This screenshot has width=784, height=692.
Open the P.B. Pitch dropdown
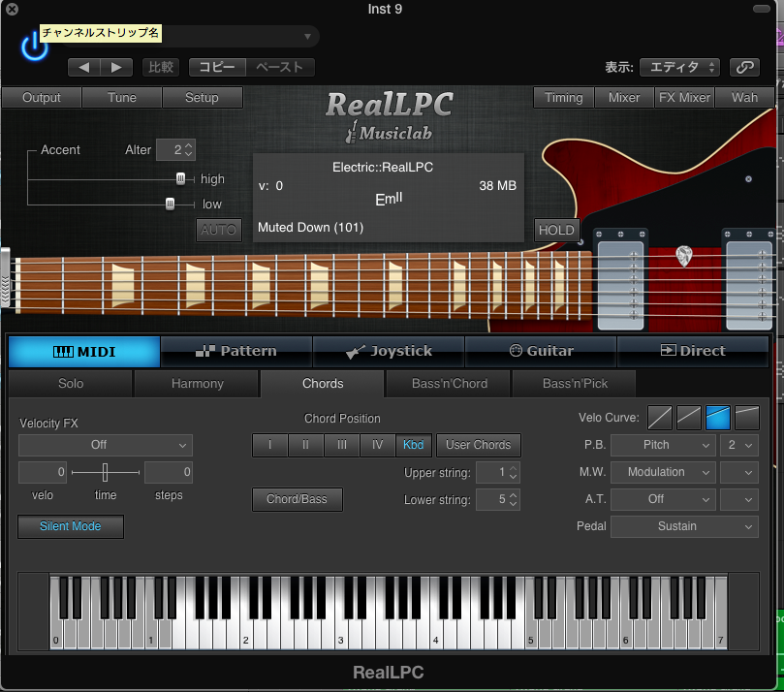pos(663,445)
